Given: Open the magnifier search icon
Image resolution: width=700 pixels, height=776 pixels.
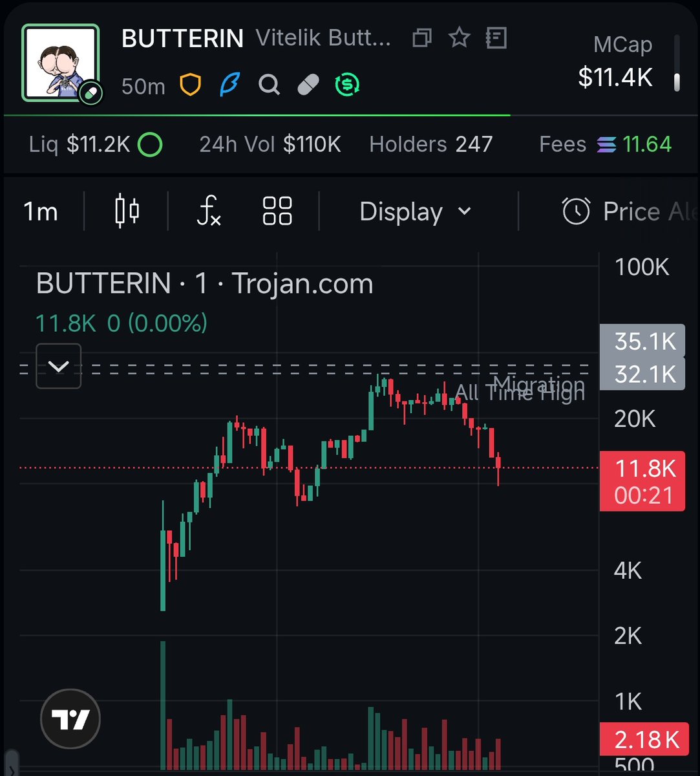Looking at the screenshot, I should point(269,84).
